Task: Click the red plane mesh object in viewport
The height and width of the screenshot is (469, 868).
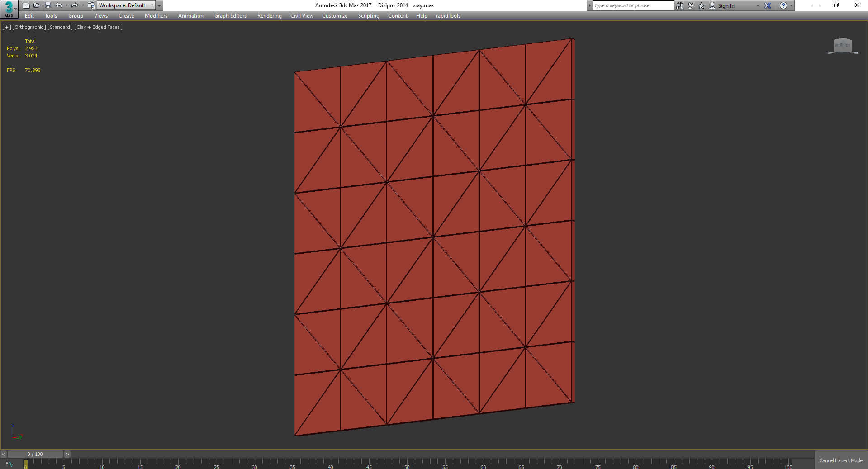Action: pos(434,237)
